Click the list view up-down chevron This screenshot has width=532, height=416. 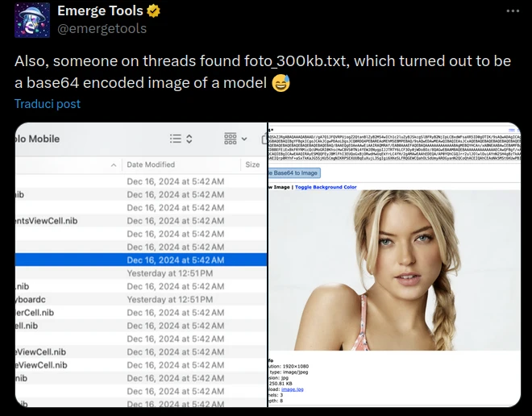[x=189, y=139]
